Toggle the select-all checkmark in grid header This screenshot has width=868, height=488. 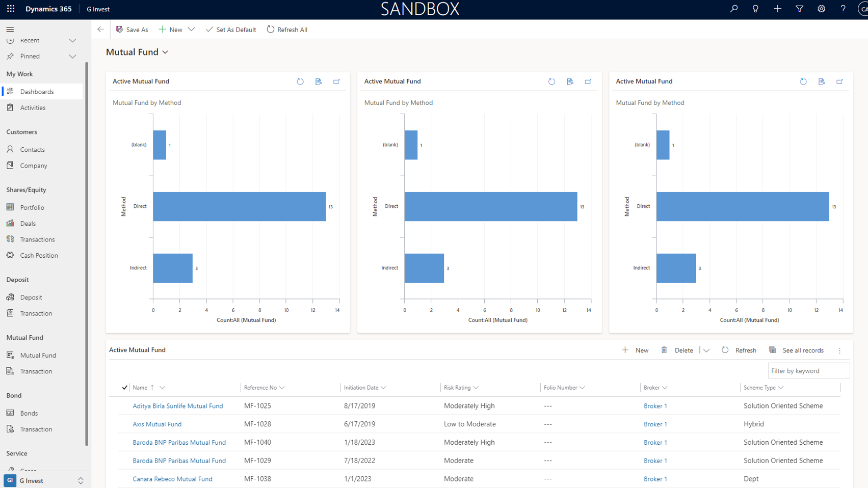[x=124, y=388]
